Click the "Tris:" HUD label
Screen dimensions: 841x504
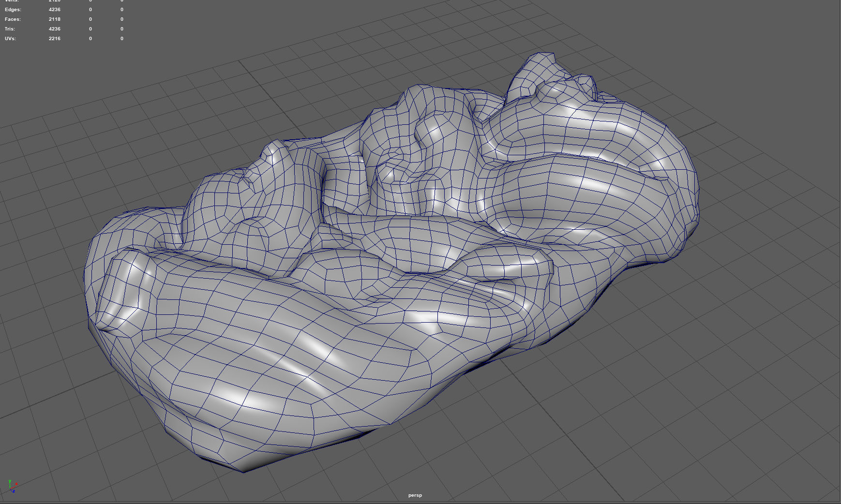[10, 29]
